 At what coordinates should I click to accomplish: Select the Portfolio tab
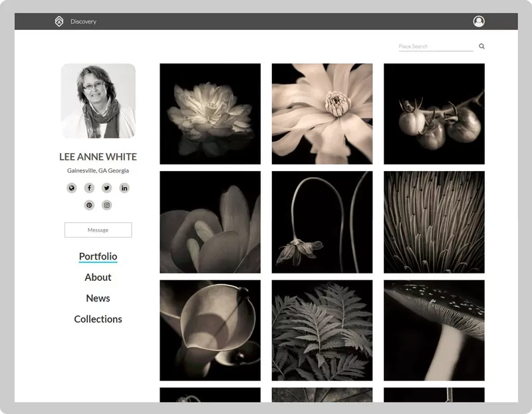(x=98, y=256)
